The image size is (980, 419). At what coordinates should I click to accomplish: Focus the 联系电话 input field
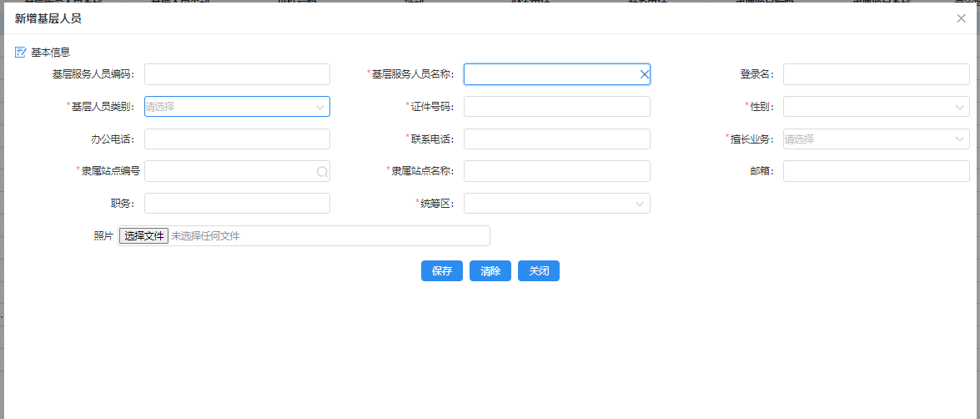[556, 139]
